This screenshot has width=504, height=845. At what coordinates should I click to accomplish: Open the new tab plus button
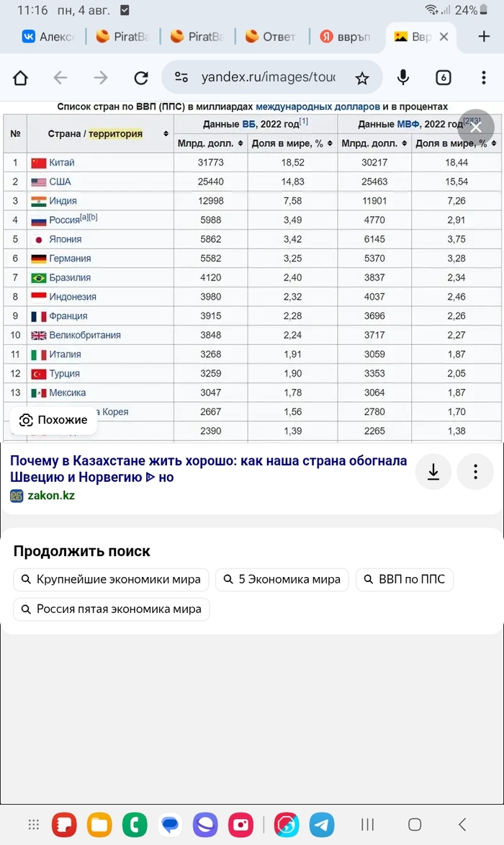tap(484, 37)
